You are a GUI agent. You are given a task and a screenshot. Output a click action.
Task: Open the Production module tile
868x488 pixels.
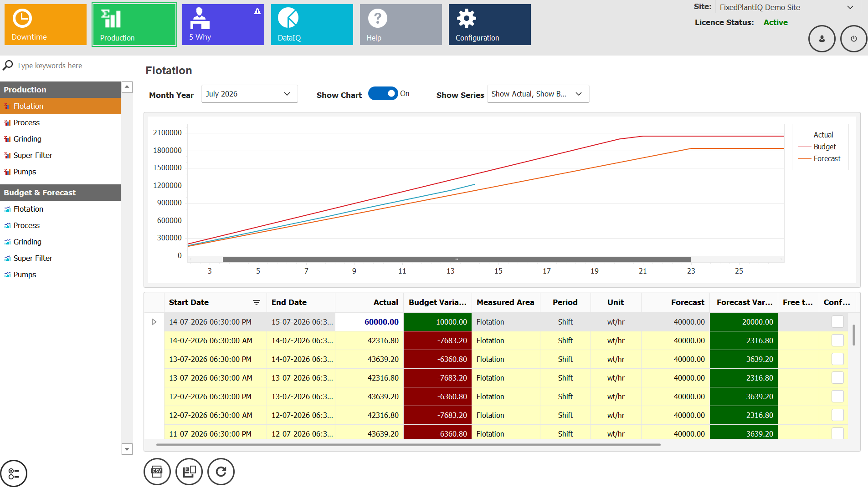click(134, 25)
